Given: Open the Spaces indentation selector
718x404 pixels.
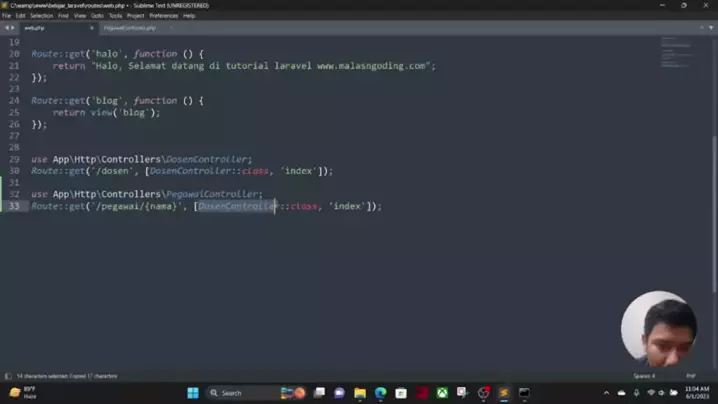Looking at the screenshot, I should tap(644, 376).
